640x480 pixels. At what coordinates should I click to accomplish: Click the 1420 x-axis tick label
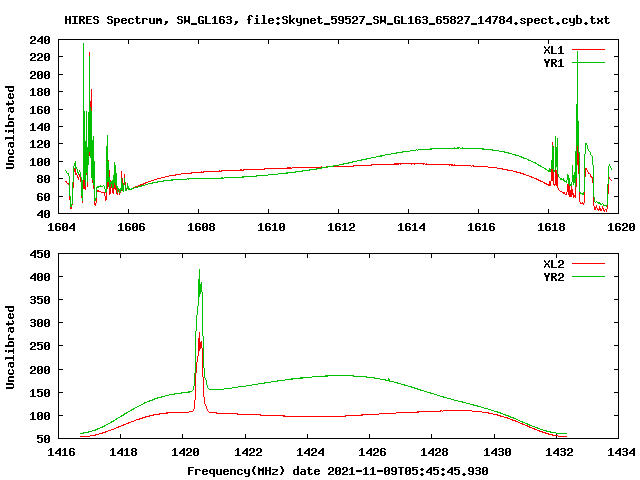[x=186, y=452]
